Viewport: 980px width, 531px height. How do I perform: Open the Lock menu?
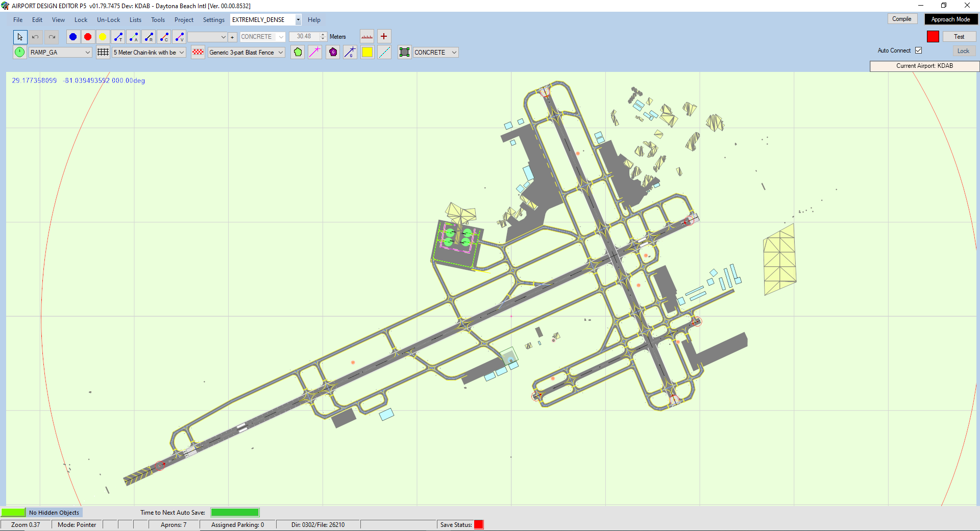point(81,20)
